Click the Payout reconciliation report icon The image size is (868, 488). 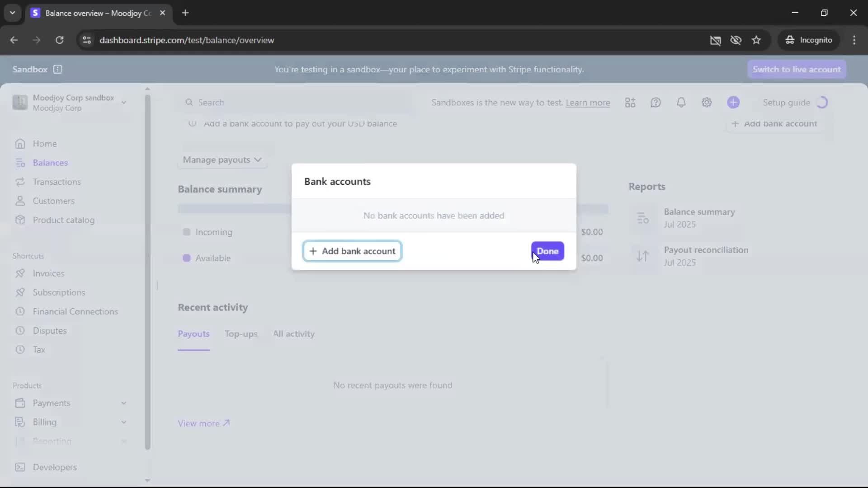[x=642, y=256]
